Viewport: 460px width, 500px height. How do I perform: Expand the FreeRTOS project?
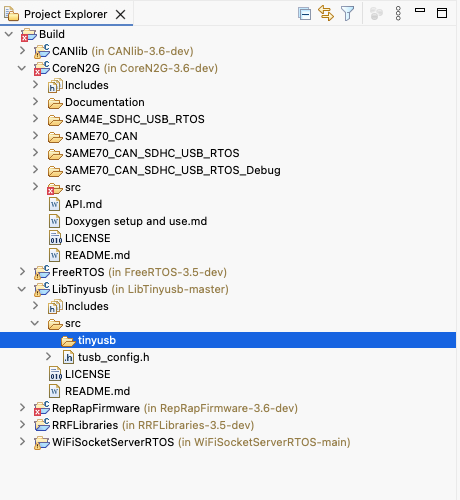(22, 272)
